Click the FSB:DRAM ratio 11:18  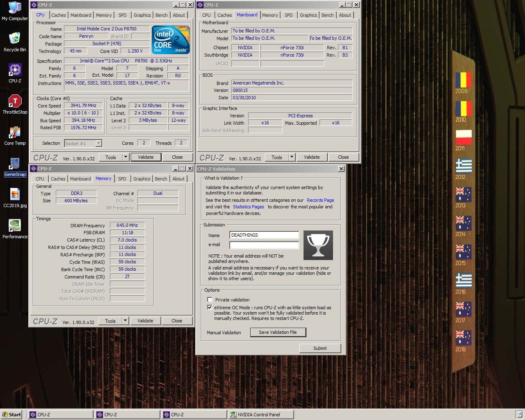click(x=127, y=233)
